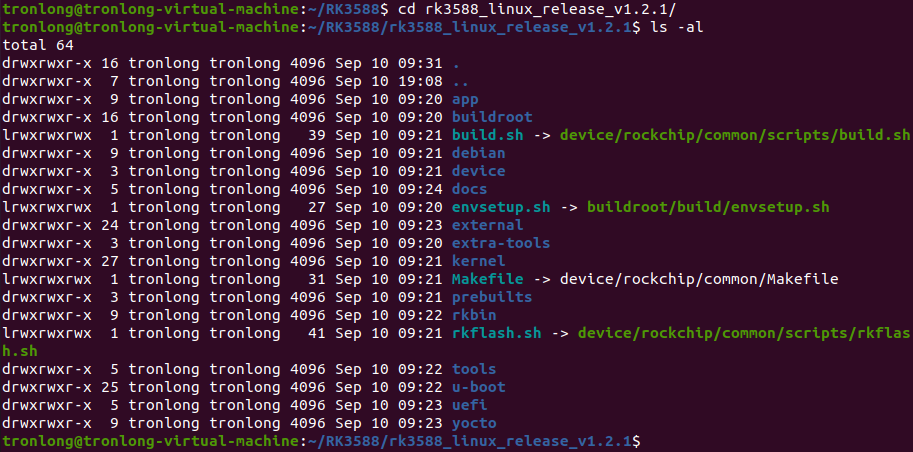Click the 'rkflash.sh' symlink name

(x=497, y=333)
